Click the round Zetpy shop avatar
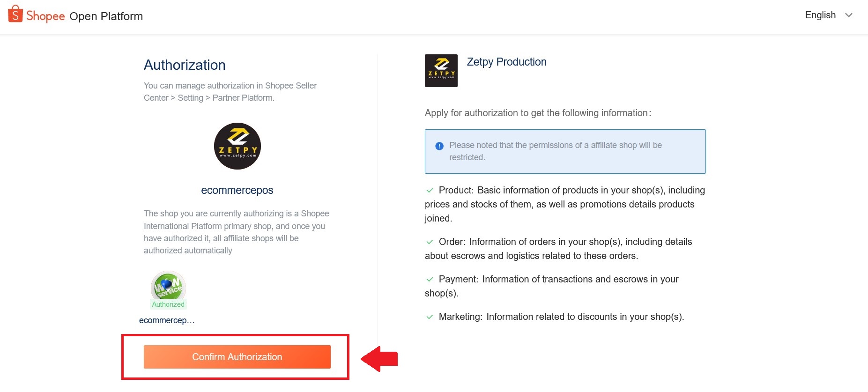 [x=237, y=146]
